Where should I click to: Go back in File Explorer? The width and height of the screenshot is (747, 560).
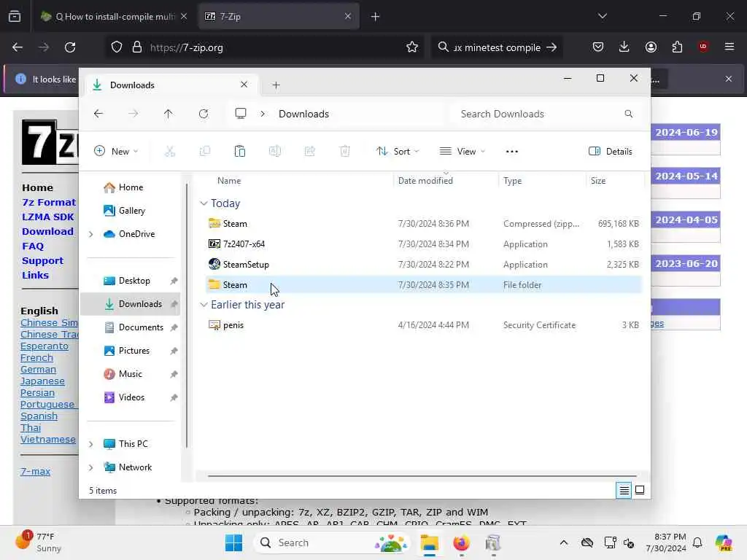98,114
